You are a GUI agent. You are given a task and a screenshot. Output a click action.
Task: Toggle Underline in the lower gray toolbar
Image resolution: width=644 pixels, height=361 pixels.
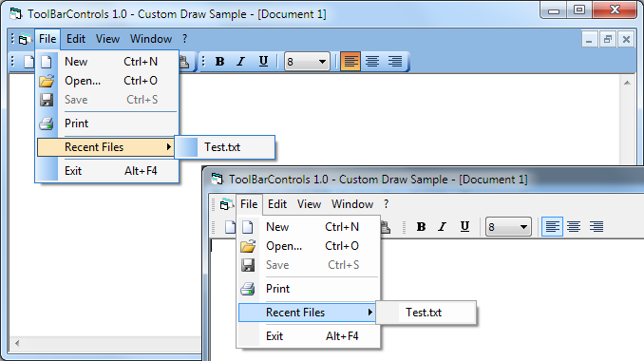tap(464, 227)
